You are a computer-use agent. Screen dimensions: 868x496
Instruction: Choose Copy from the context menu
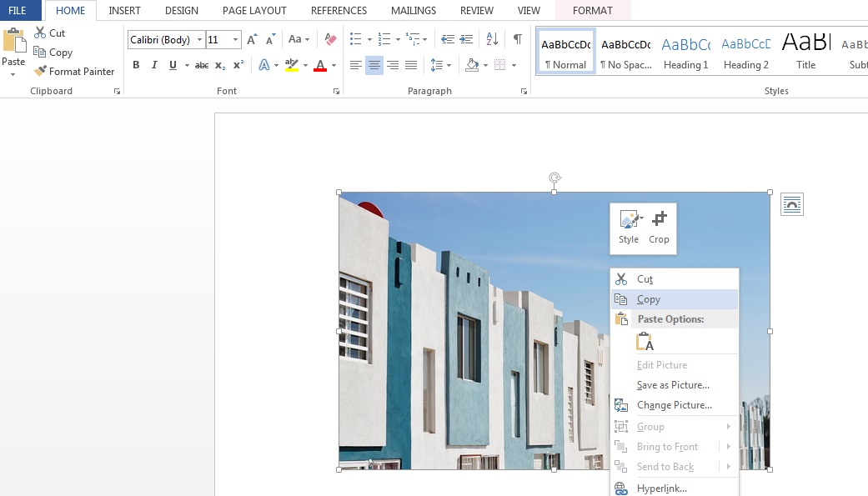coord(675,299)
